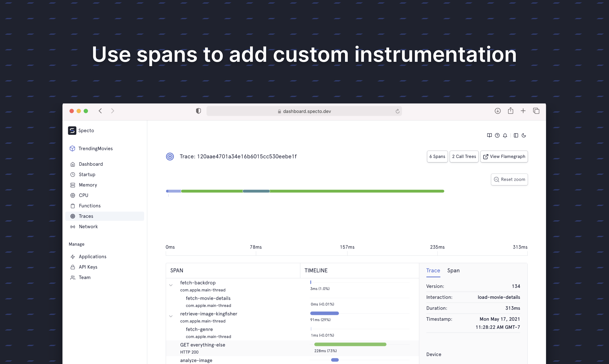609x364 pixels.
Task: Open new browser tab with plus icon
Action: (x=523, y=111)
